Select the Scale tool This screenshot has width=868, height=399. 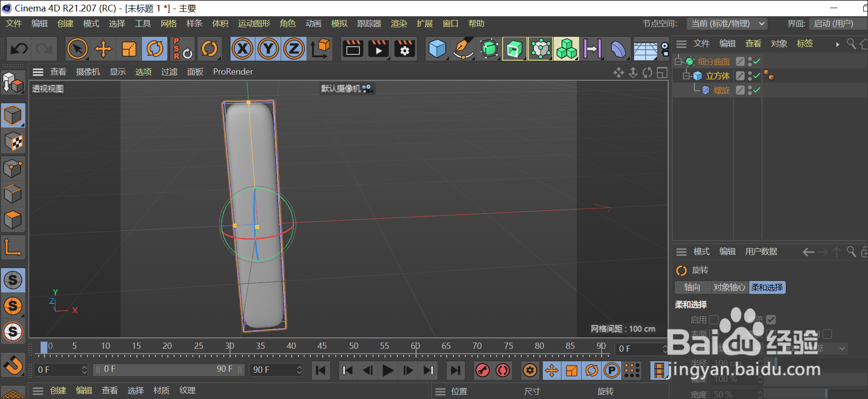coord(129,49)
